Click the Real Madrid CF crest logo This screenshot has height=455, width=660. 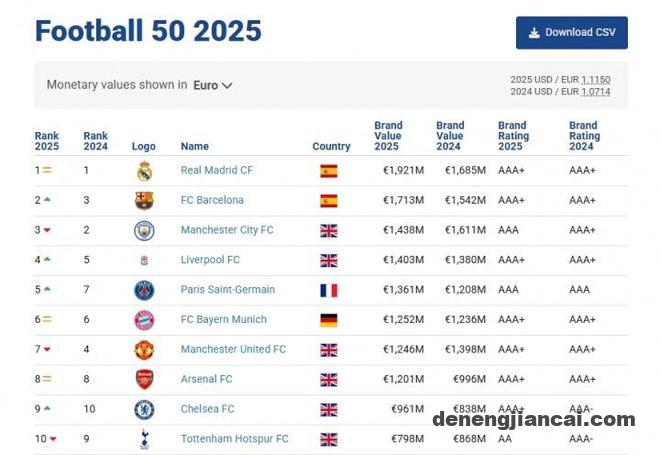[144, 171]
